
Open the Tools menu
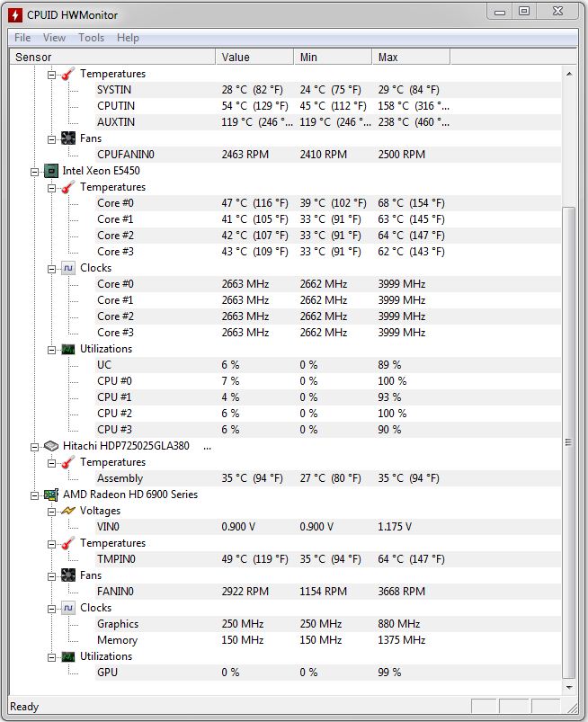[x=91, y=38]
